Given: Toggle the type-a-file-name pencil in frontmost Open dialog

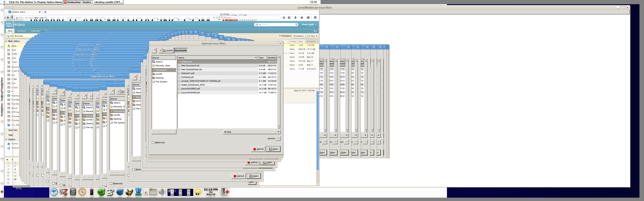Looking at the screenshot, I should [154, 50].
